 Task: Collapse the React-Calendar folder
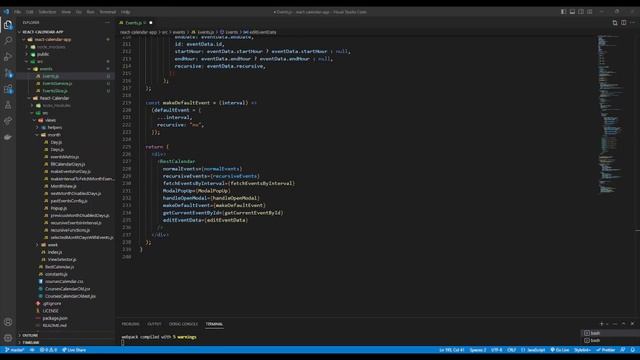click(x=54, y=98)
